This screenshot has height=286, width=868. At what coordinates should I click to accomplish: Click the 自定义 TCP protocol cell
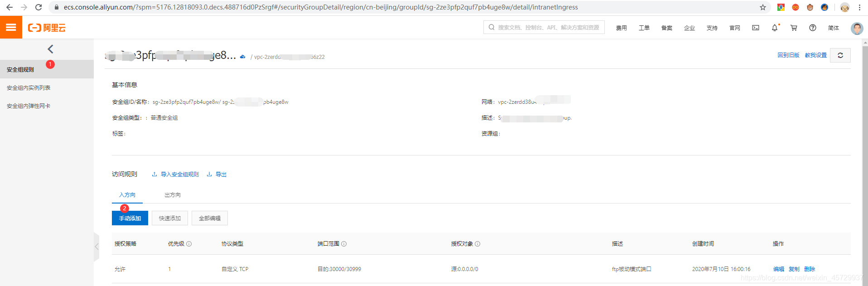click(x=235, y=269)
